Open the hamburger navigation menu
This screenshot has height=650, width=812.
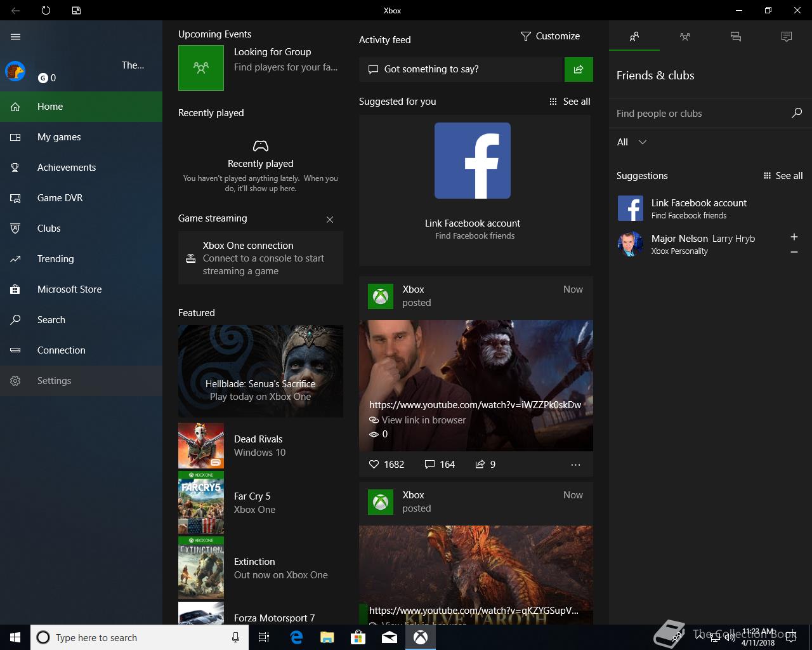click(16, 37)
